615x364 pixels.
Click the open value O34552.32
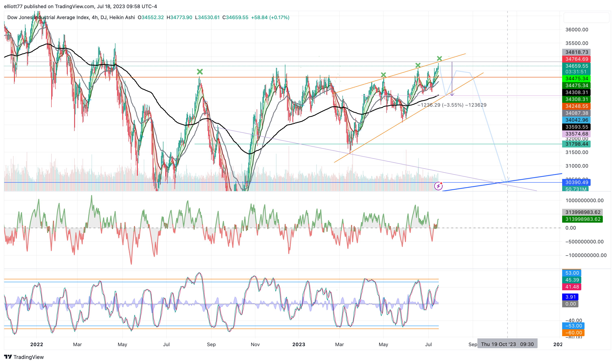151,17
